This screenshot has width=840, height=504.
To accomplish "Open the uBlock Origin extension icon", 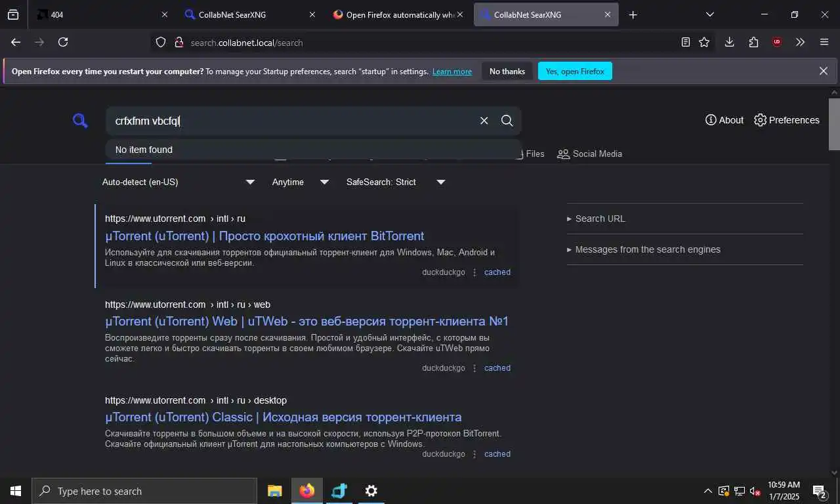I will coord(777,42).
